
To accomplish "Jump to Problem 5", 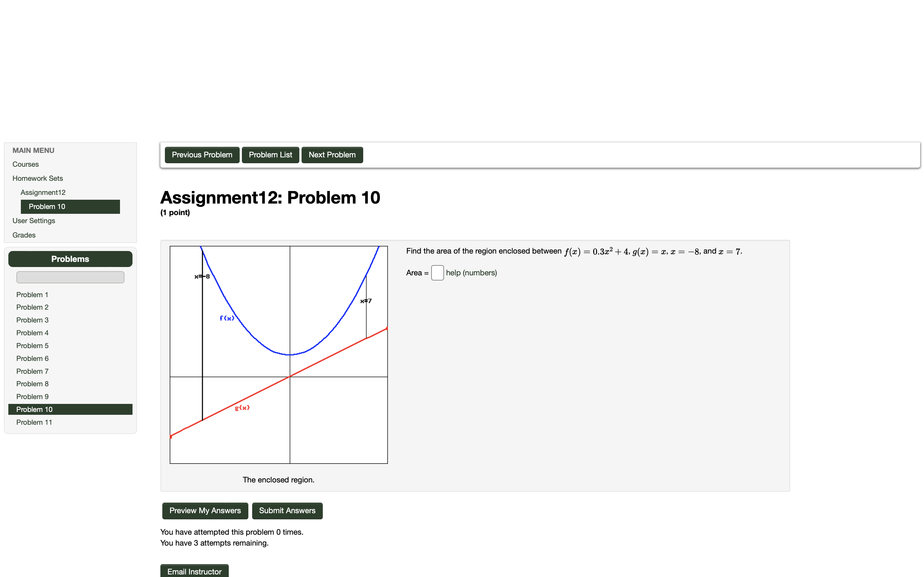I will click(x=32, y=346).
